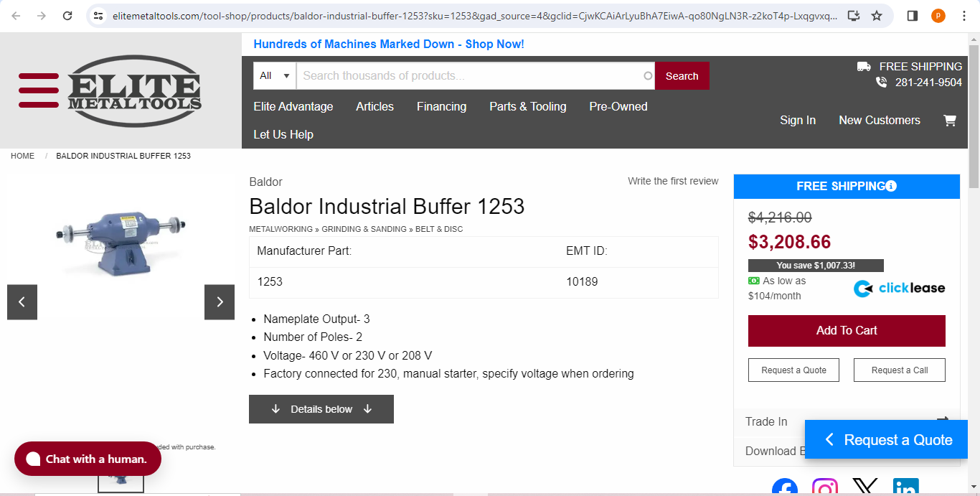Click the Elite Metal Tools logo
The width and height of the screenshot is (980, 496).
coord(134,91)
